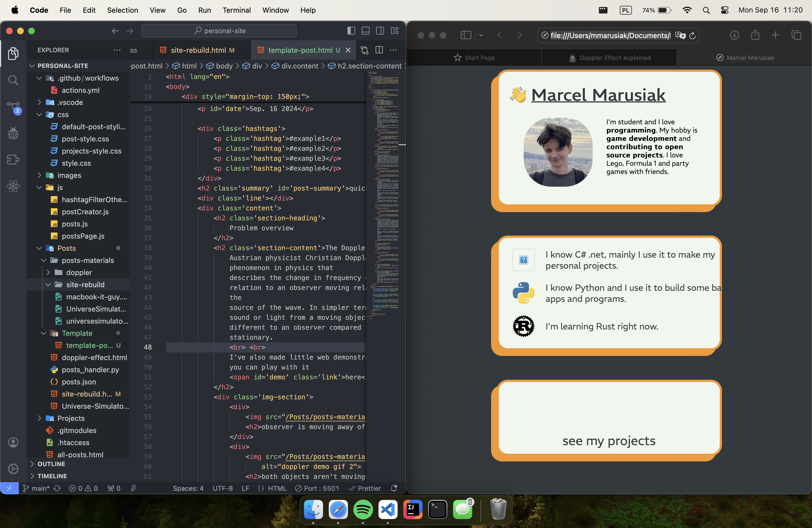Open the Terminal menu
The image size is (812, 528).
click(236, 10)
